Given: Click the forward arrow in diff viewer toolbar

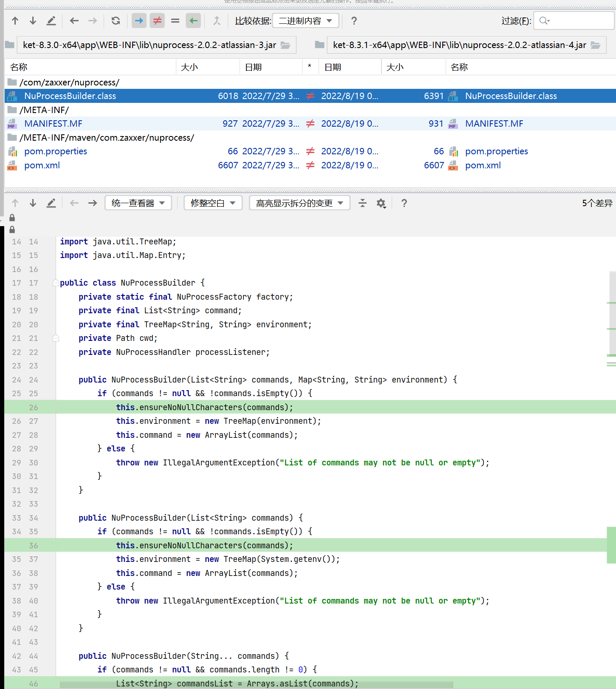Looking at the screenshot, I should pos(93,203).
